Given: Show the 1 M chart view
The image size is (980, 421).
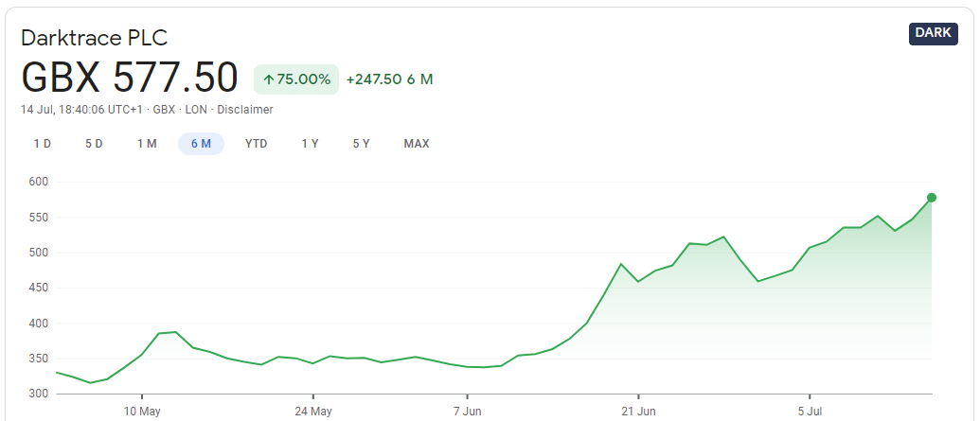Looking at the screenshot, I should 147,144.
